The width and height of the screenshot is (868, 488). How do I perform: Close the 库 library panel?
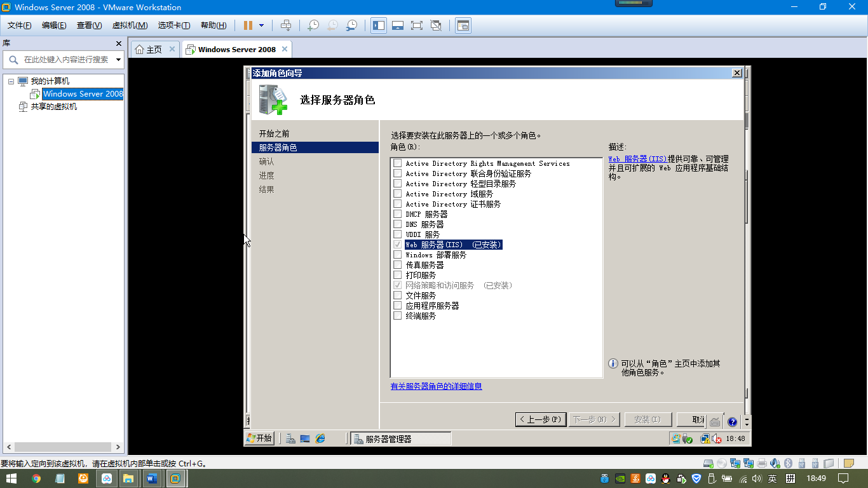[119, 43]
